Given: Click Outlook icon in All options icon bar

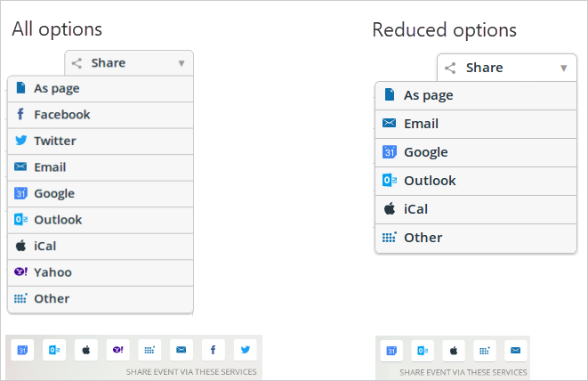Looking at the screenshot, I should (54, 350).
